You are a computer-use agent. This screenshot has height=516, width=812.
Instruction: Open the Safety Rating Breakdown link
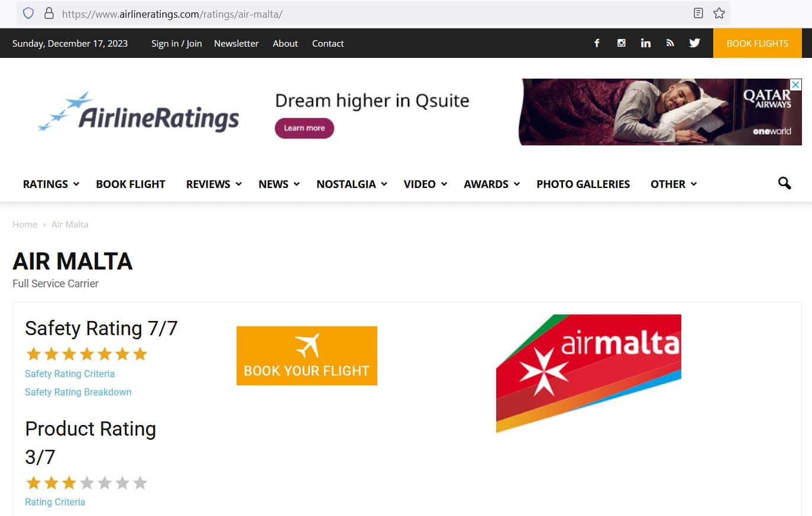click(x=77, y=392)
